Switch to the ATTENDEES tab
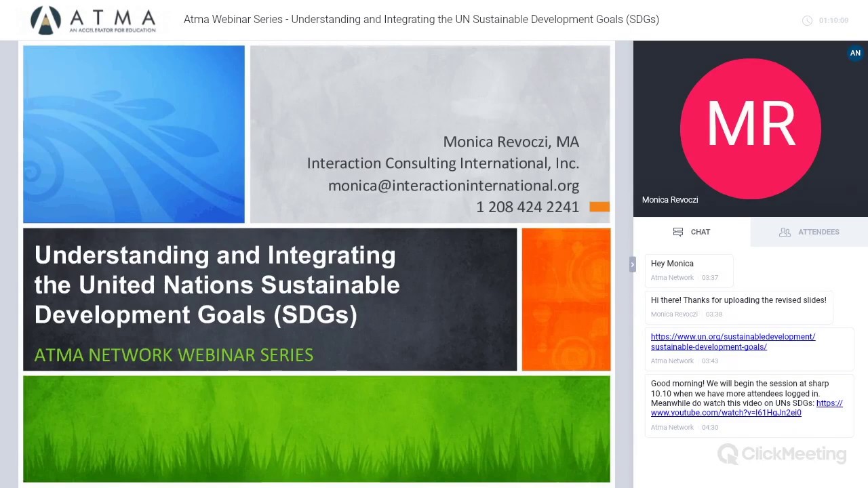 [x=809, y=232]
